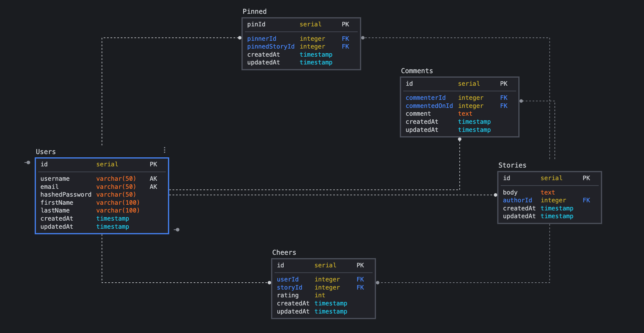The width and height of the screenshot is (644, 333).
Task: Click connector handle at Users table bottom-right
Action: [177, 230]
